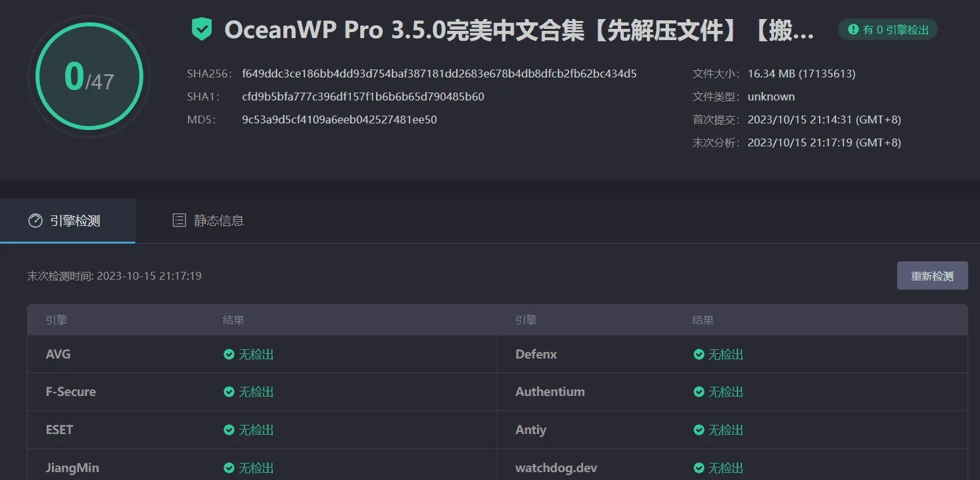980x480 pixels.
Task: Click the green shield icon beside the file title
Action: [x=202, y=30]
